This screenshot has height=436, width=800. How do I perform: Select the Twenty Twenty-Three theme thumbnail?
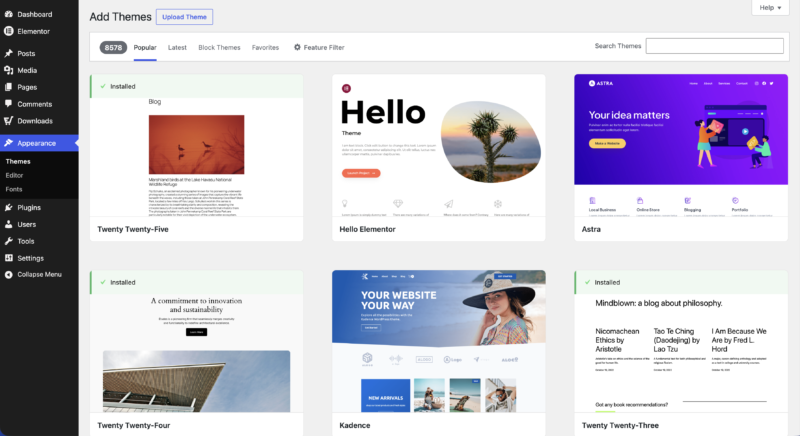point(681,353)
